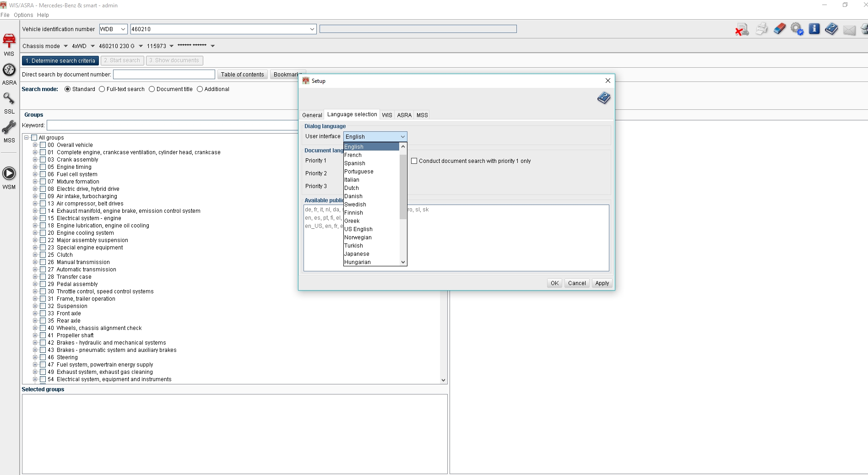Open the MSS wrench module
Image resolution: width=868 pixels, height=475 pixels.
[x=9, y=131]
